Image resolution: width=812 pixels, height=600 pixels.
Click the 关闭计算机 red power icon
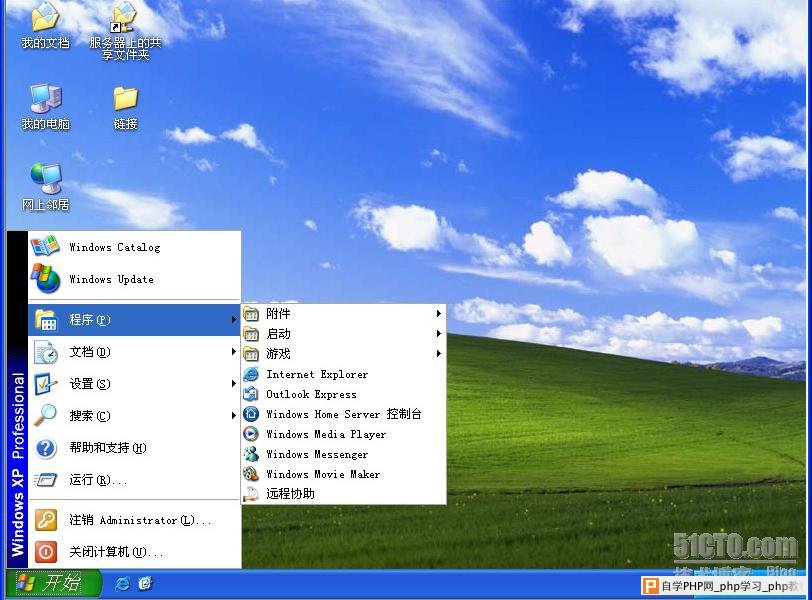pos(46,551)
